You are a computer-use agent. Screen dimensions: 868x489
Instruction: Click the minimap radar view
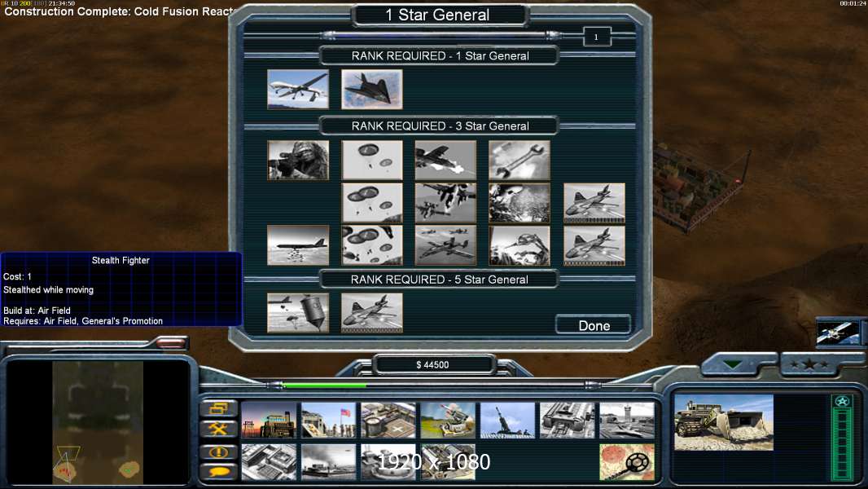point(98,422)
